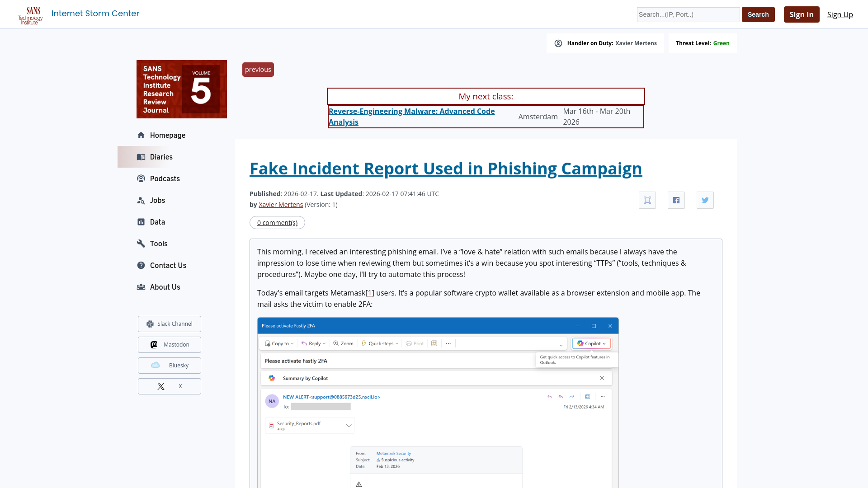868x488 pixels.
Task: Click the Search IP Port input field
Action: pyautogui.click(x=688, y=14)
